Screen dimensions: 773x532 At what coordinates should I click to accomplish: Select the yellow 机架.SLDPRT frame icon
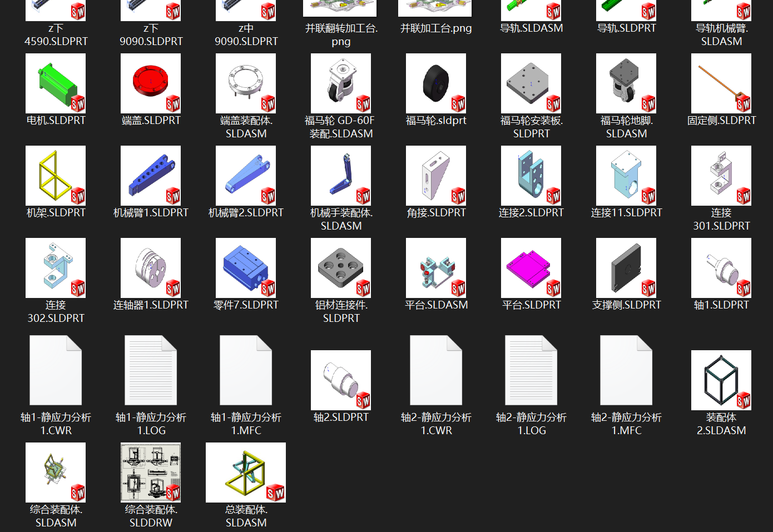pos(56,176)
